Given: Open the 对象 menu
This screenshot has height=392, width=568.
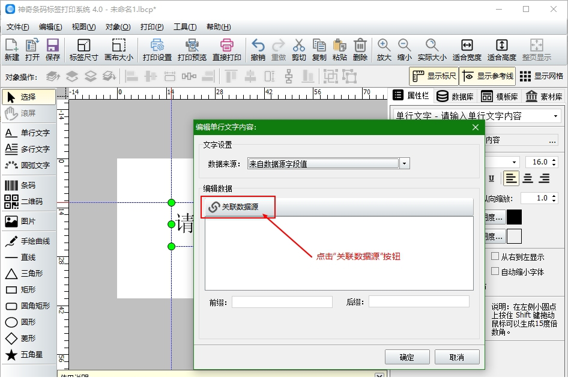Looking at the screenshot, I should point(118,26).
